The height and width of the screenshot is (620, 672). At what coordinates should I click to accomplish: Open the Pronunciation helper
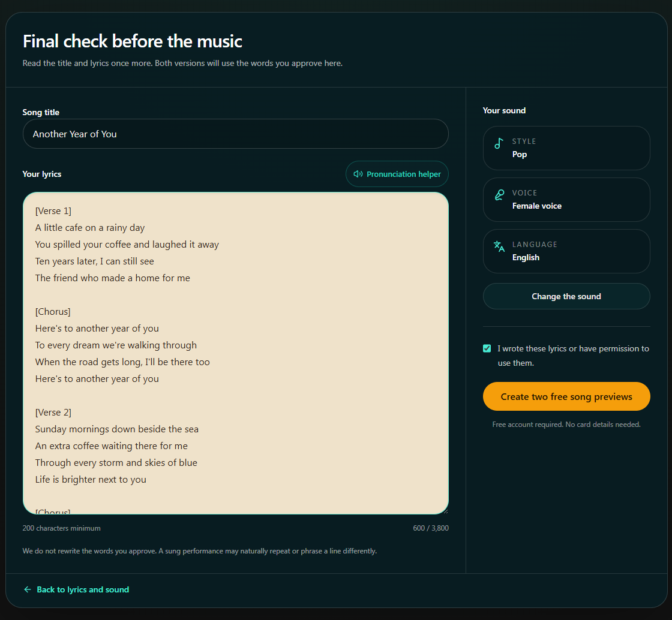pos(397,174)
